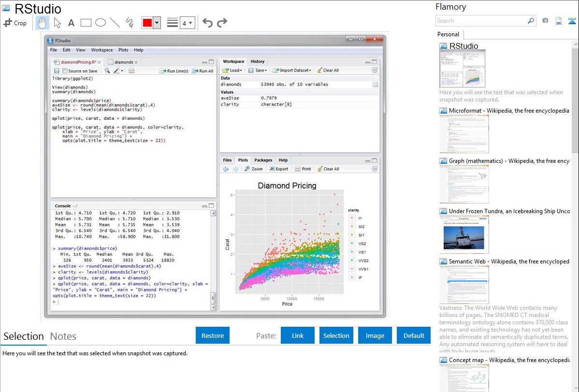Click the document icon beside camera
The image size is (579, 392).
559,21
